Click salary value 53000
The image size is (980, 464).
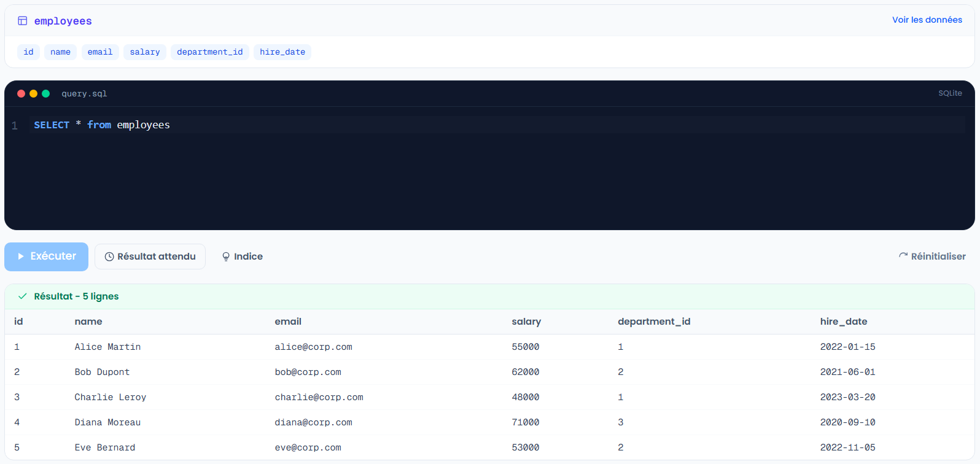[x=526, y=447]
